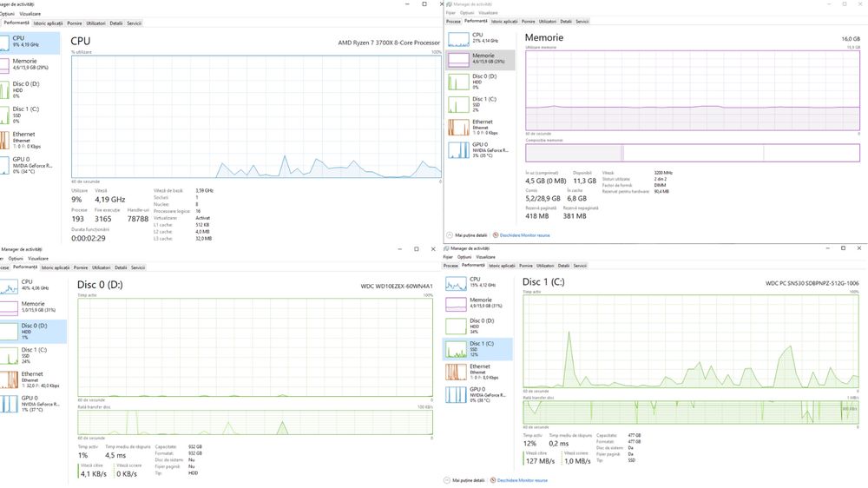Select Memorie sidebar entry in the CPU window
Viewport: 868px width, 488px height.
tap(30, 65)
